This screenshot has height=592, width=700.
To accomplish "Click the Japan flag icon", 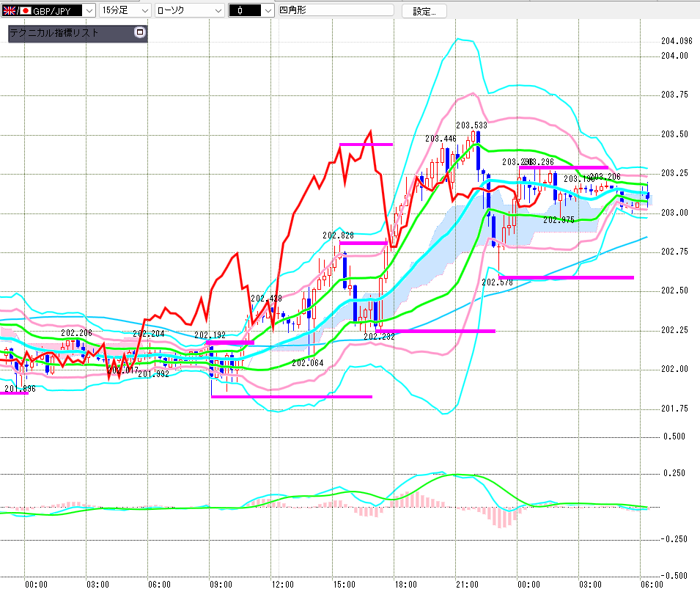I will 26,11.
